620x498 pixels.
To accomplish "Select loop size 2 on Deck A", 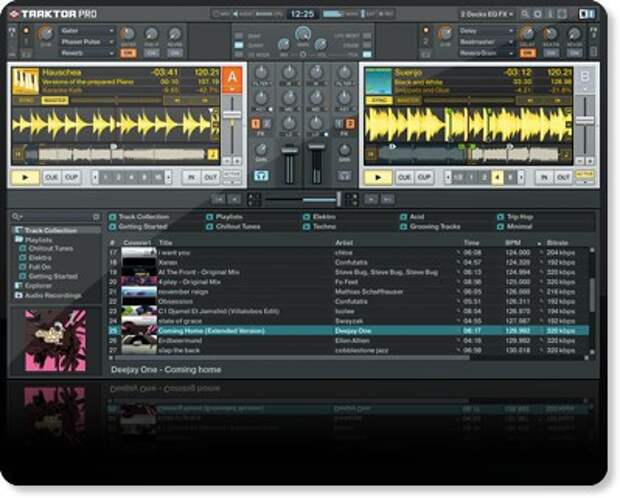I will click(118, 177).
